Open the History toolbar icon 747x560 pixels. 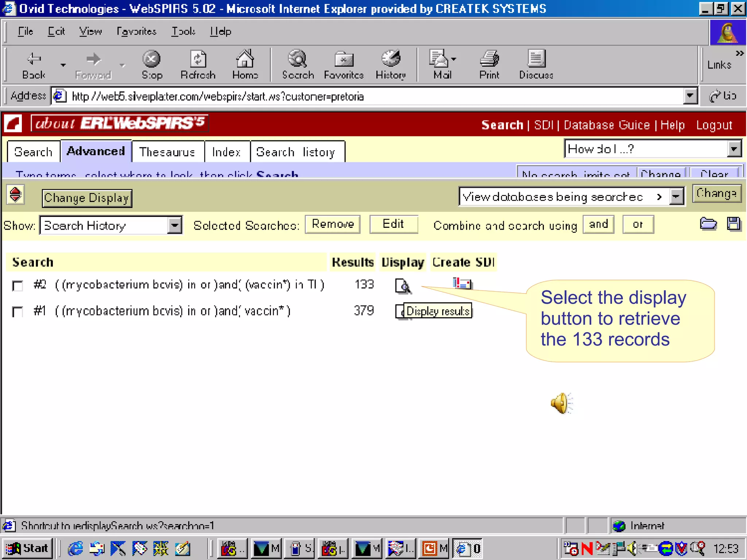click(x=391, y=65)
